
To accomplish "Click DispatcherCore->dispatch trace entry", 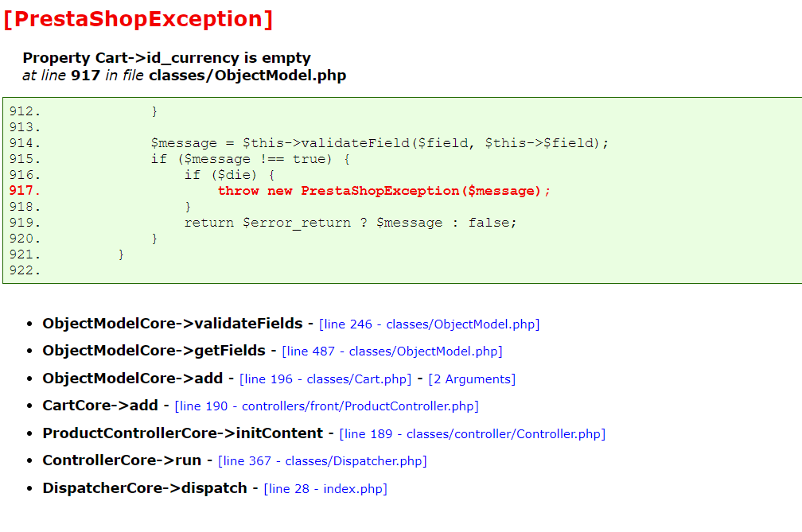I will (145, 487).
